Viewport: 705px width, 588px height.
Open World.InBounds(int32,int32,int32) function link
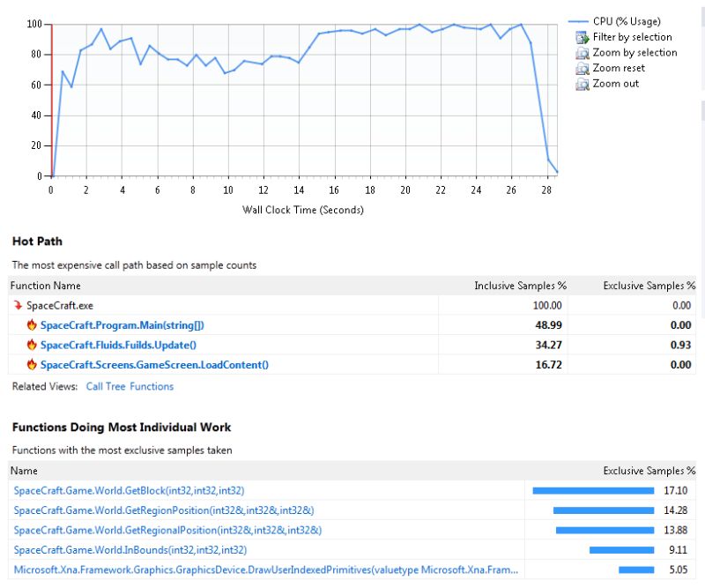(x=130, y=550)
